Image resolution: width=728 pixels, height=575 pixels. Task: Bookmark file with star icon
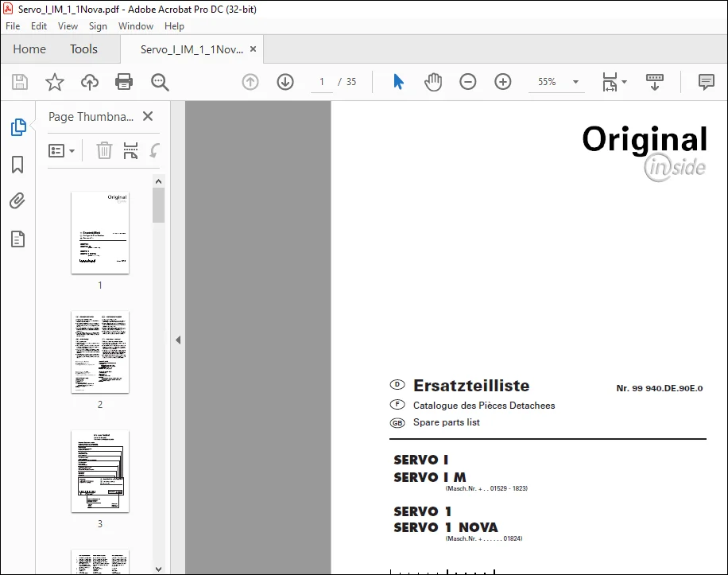(54, 82)
